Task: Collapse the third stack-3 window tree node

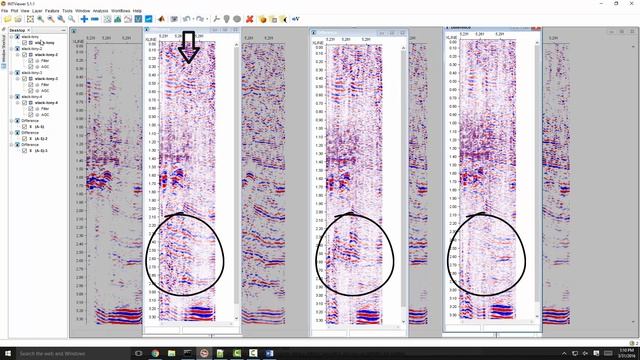Action: coord(11,73)
